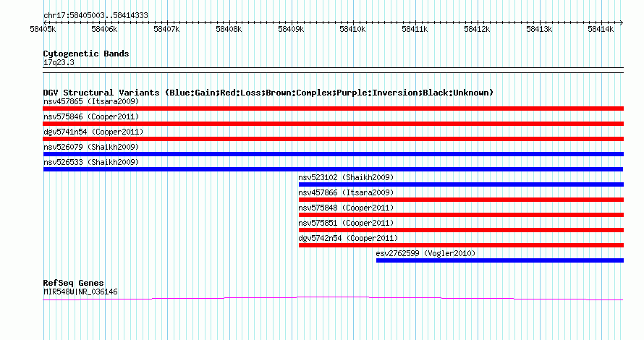Click the 58405k ruler label
This screenshot has width=644, height=340.
[x=43, y=29]
